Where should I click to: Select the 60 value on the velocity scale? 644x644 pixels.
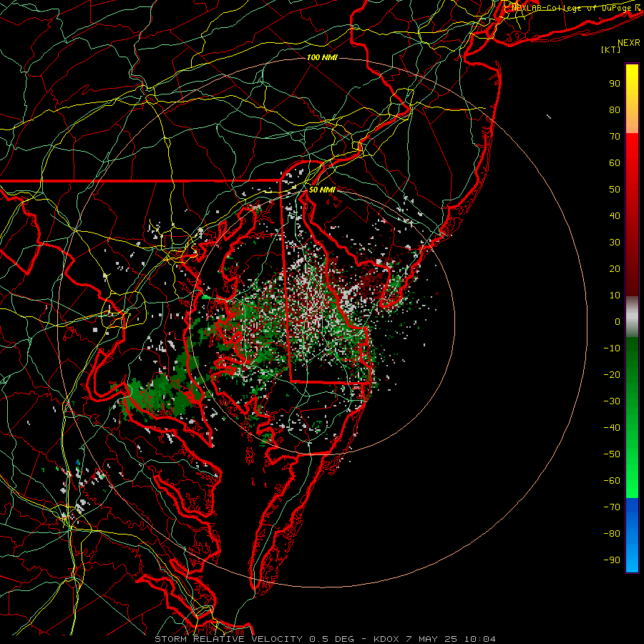click(615, 163)
